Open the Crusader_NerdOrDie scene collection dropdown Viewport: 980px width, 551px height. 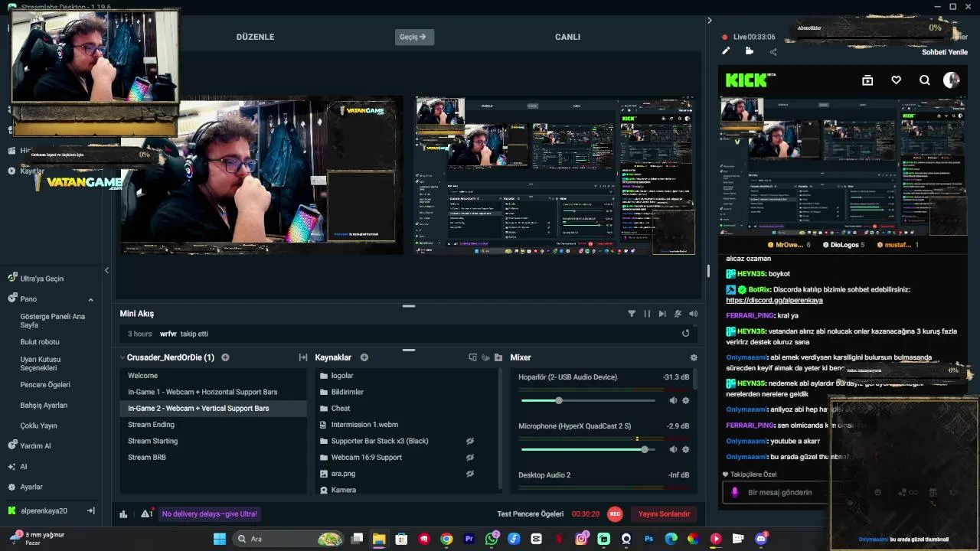tap(168, 357)
